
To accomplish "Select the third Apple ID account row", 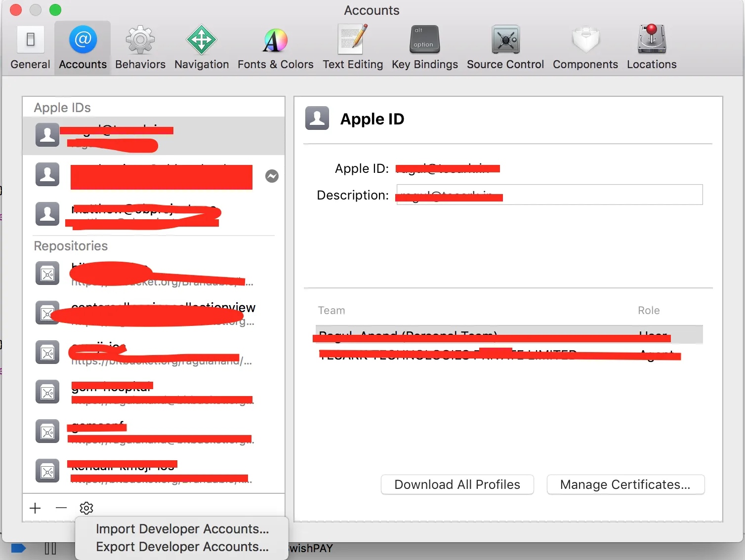I will coord(154,214).
